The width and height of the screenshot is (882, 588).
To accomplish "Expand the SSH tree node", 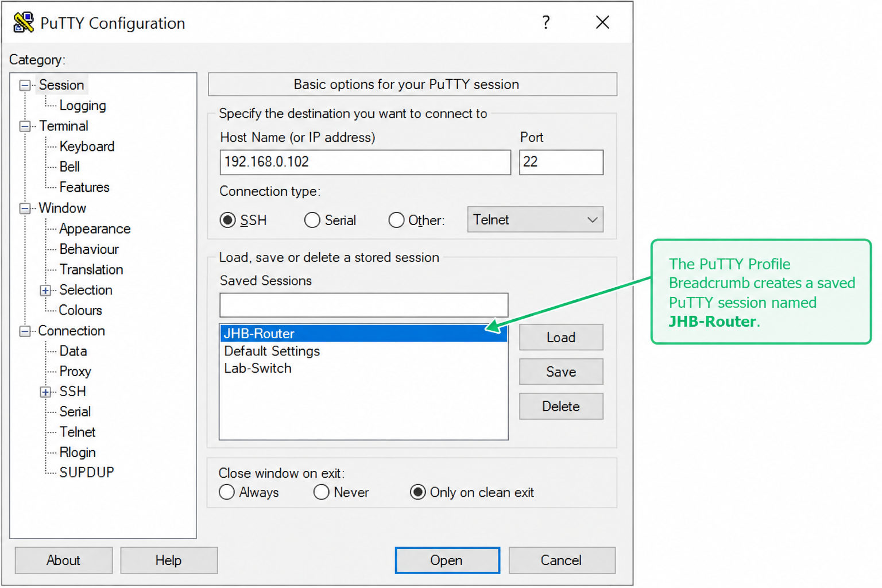I will tap(45, 392).
